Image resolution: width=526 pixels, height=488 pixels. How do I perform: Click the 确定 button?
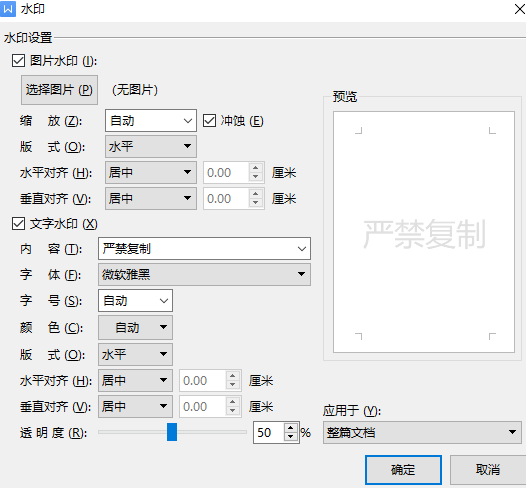[403, 470]
